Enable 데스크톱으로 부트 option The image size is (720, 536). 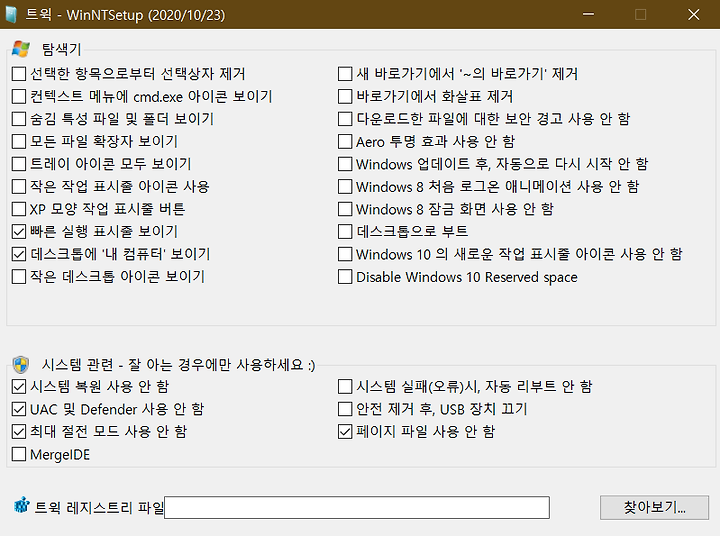click(345, 231)
